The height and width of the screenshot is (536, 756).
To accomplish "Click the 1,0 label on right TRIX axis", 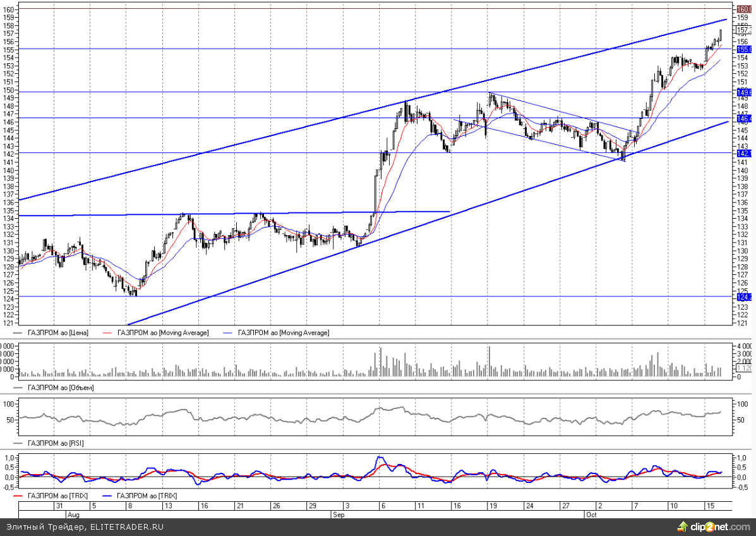I will (x=741, y=458).
